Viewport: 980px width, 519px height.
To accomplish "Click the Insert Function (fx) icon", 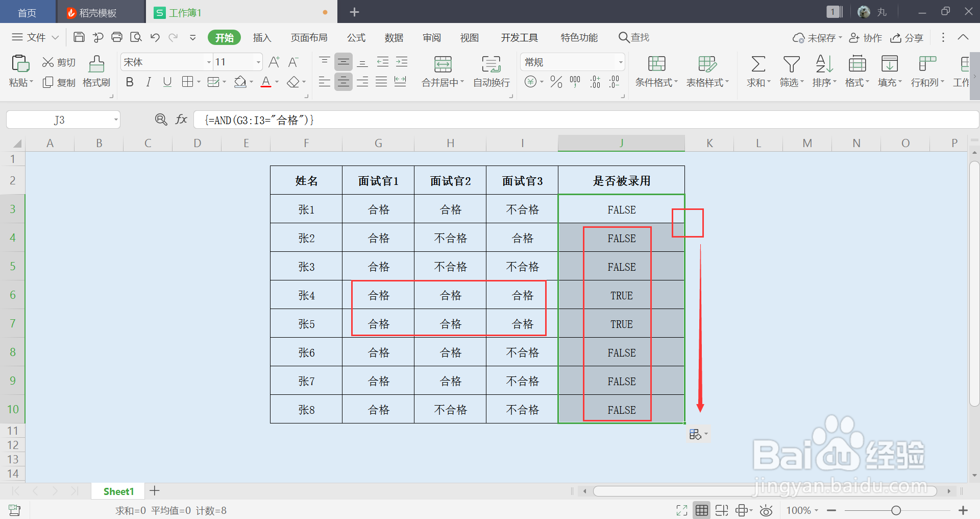I will (x=181, y=120).
